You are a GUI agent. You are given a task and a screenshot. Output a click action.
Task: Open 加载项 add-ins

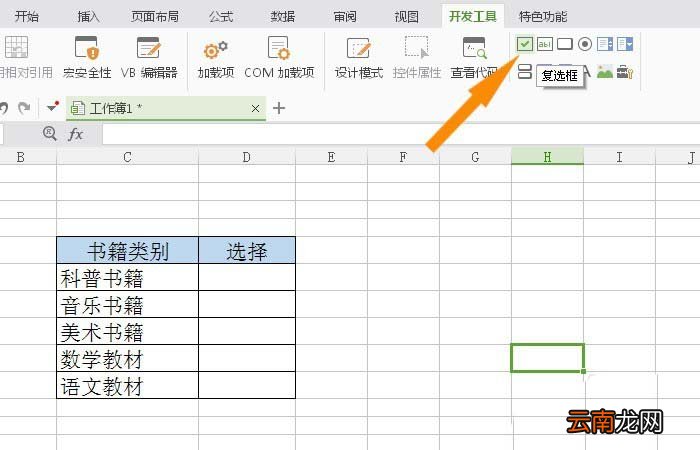(x=216, y=58)
